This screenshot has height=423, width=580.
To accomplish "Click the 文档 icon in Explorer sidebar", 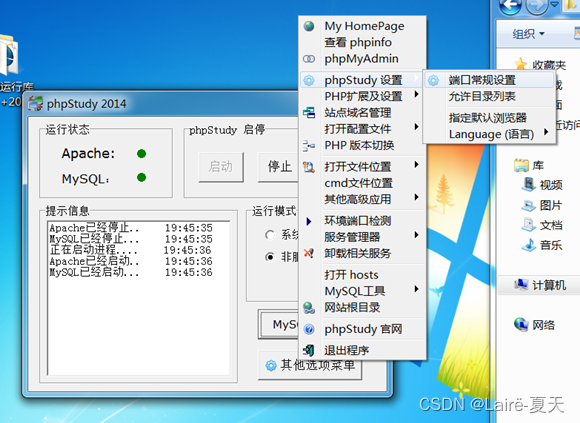I will click(x=529, y=224).
